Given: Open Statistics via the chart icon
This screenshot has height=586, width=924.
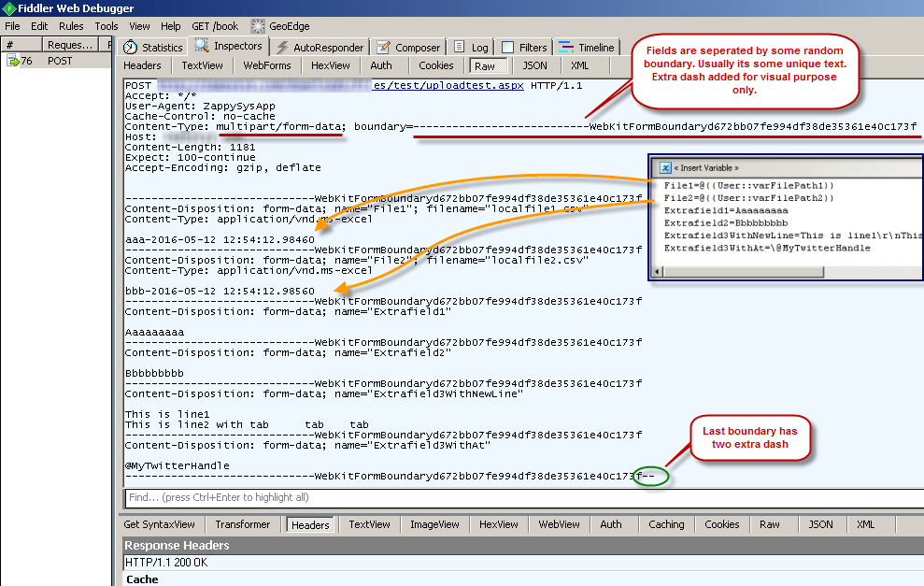Looking at the screenshot, I should (x=133, y=46).
